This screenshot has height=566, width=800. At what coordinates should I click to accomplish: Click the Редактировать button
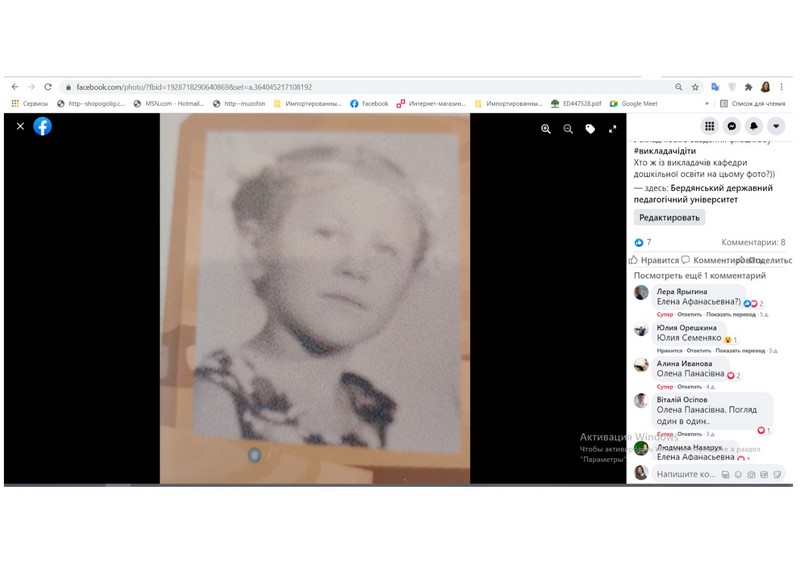pyautogui.click(x=669, y=217)
